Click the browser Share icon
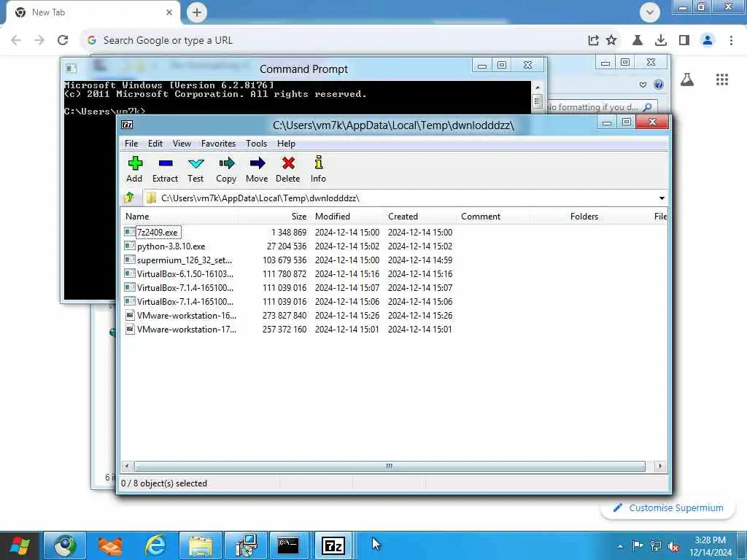Image resolution: width=747 pixels, height=560 pixels. click(593, 41)
